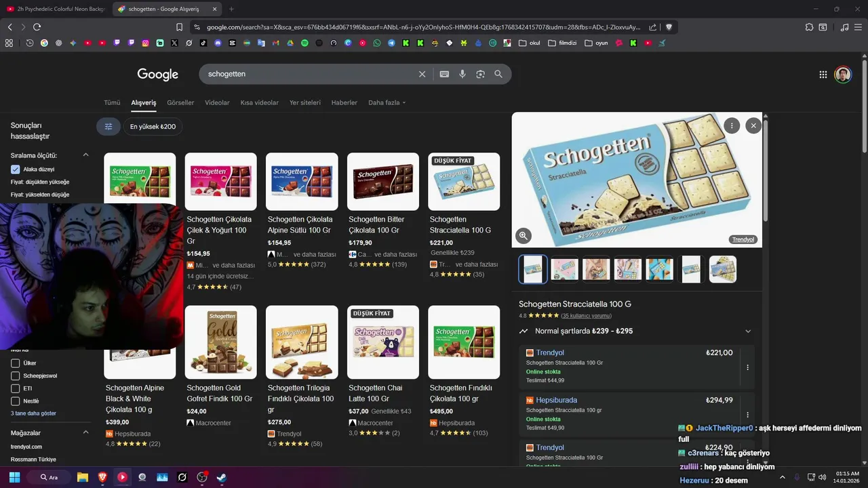Open more options for Hepsiburada ₺294,99 offer
Image resolution: width=868 pixels, height=488 pixels.
coord(748,415)
